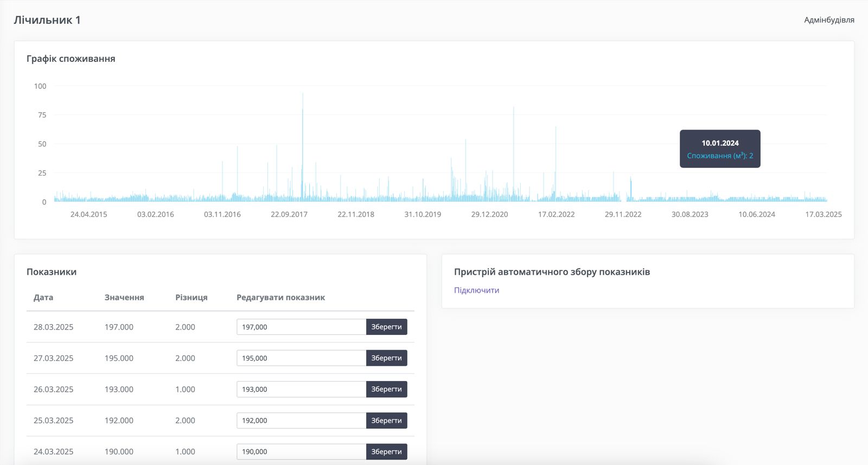Click the Пристрій автоматичного збору показників heading
868x465 pixels.
pos(552,272)
